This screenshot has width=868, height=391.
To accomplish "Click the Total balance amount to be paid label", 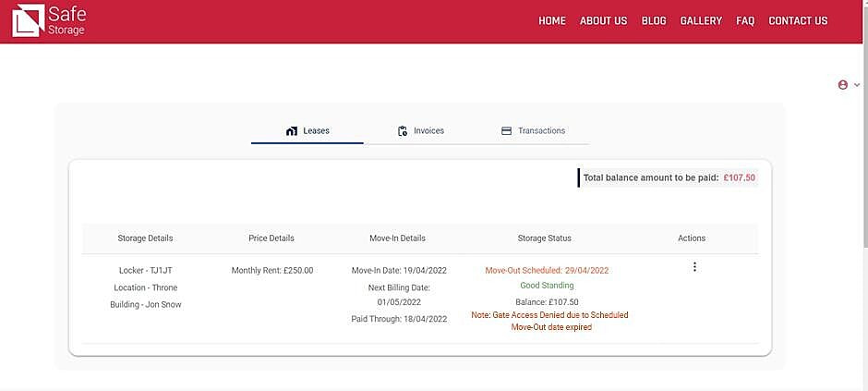I will [651, 177].
